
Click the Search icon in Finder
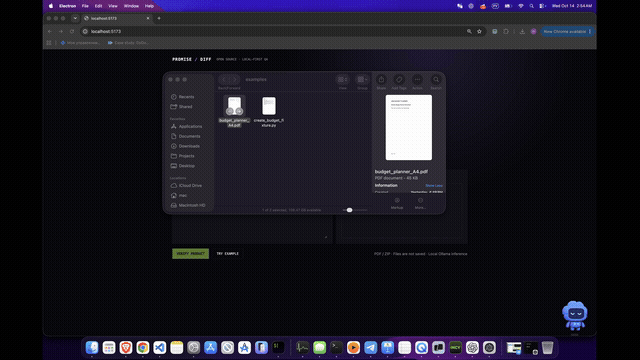pyautogui.click(x=436, y=80)
